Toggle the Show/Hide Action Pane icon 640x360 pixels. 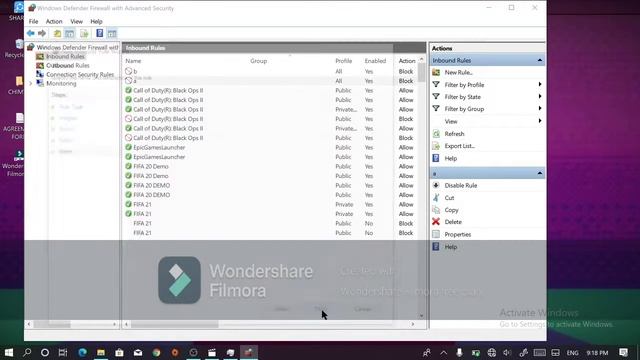coord(112,33)
